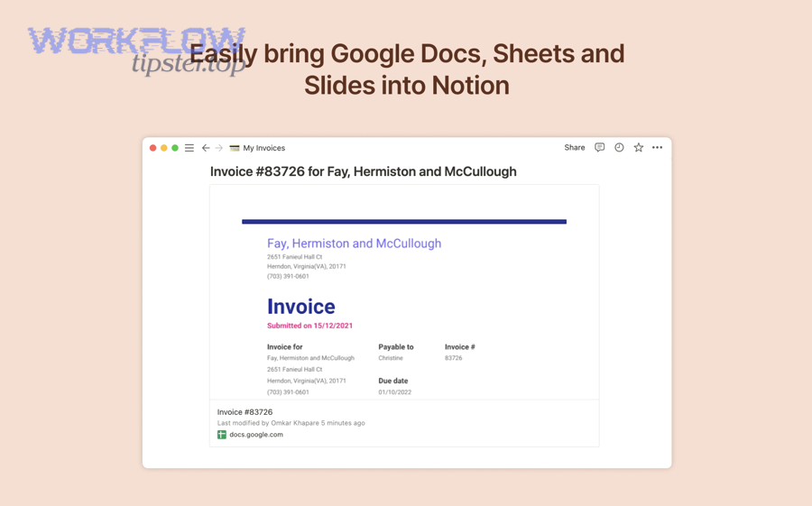Click the large Invoice heading
This screenshot has height=506, width=812.
tap(300, 307)
